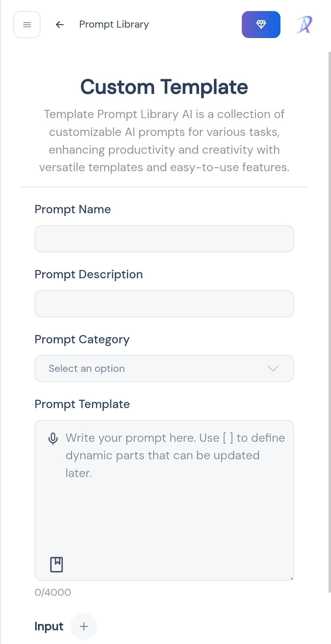Focus the Prompt Name field
The height and width of the screenshot is (644, 331).
point(164,238)
